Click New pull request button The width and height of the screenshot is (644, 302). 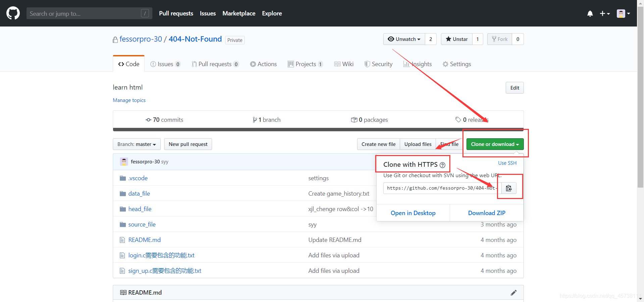click(188, 144)
